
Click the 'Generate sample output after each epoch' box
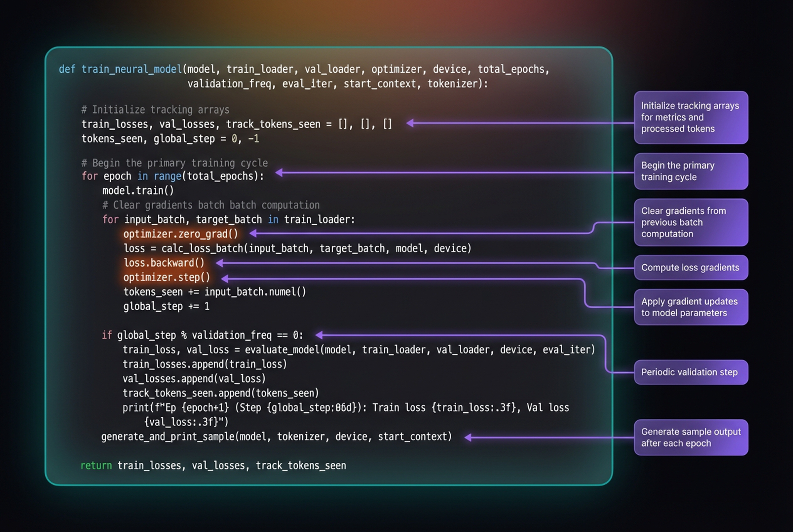coord(691,437)
